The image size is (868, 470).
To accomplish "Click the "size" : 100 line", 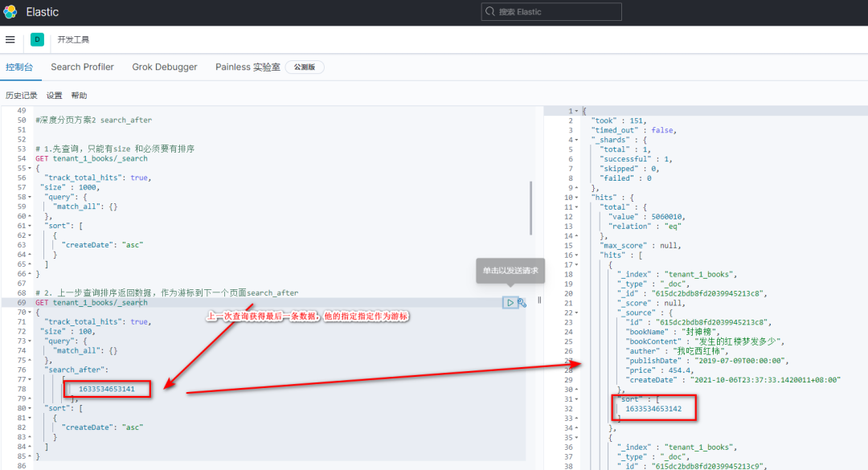I will [x=68, y=332].
